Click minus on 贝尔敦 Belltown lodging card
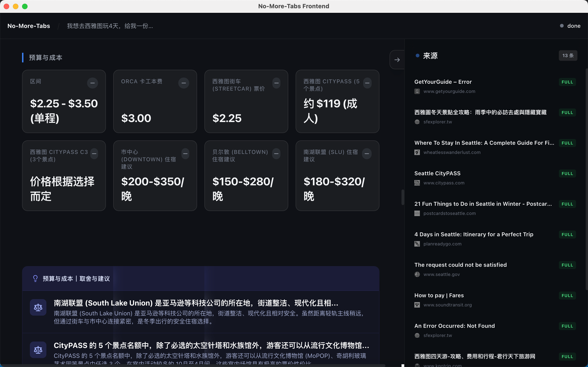588x367 pixels. point(276,154)
